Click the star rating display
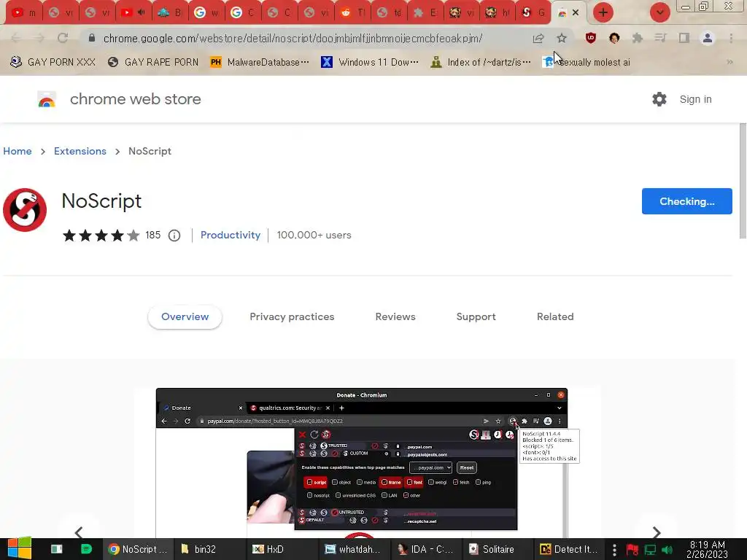Screen dimensions: 747x560 (101, 236)
